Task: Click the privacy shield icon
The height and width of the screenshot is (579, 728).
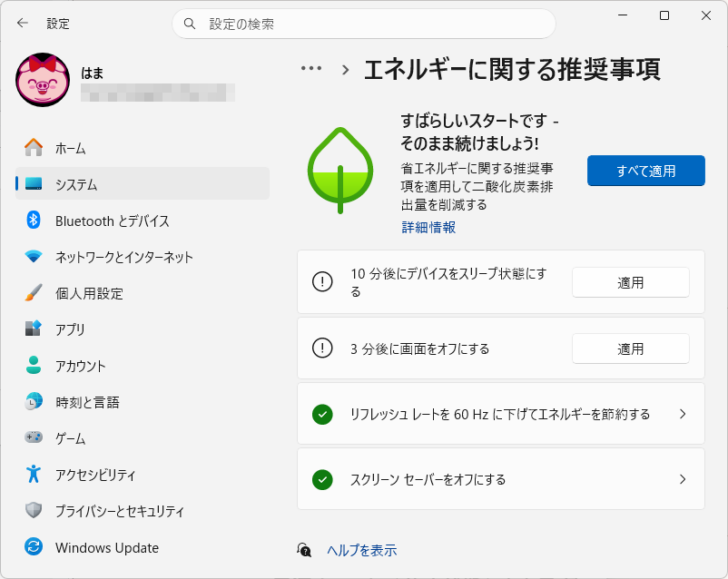Action: coord(33,510)
